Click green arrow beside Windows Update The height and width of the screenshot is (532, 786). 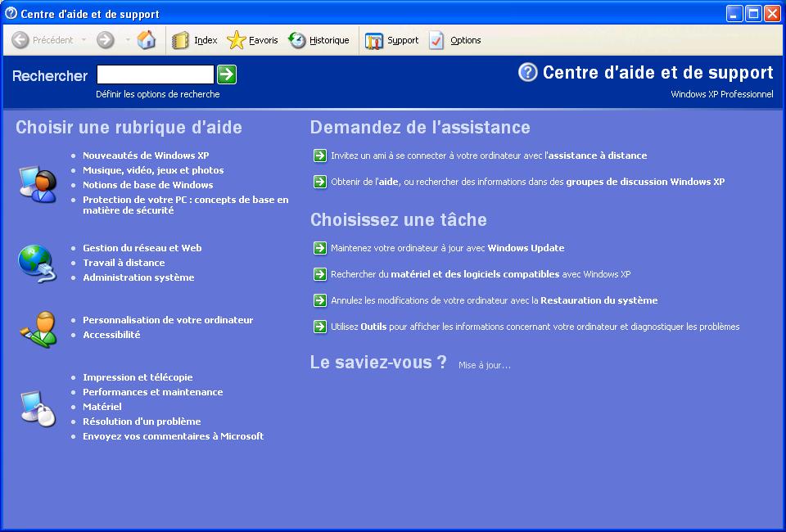320,248
